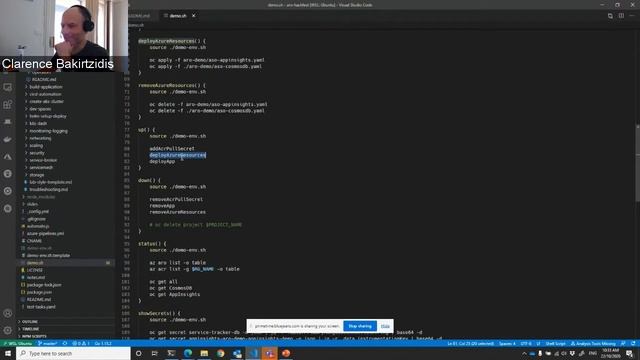Open LICENSE file in the explorer
The height and width of the screenshot is (360, 640).
point(35,270)
